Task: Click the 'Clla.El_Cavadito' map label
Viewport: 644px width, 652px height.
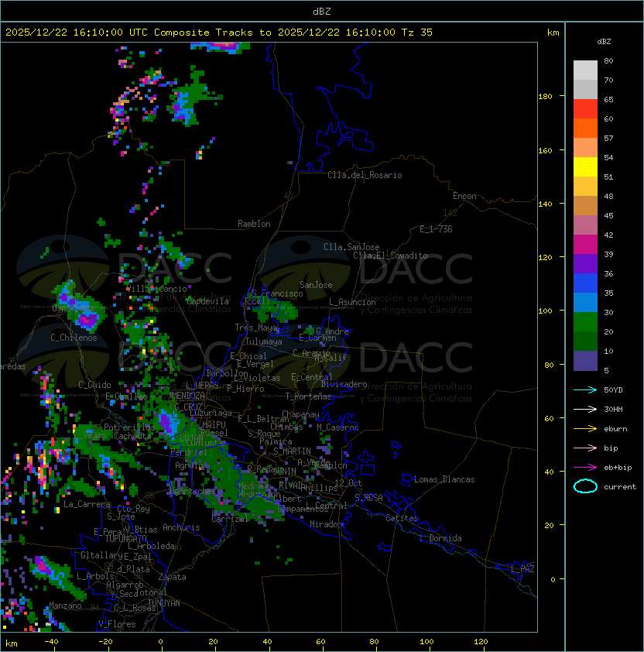Action: pyautogui.click(x=390, y=256)
